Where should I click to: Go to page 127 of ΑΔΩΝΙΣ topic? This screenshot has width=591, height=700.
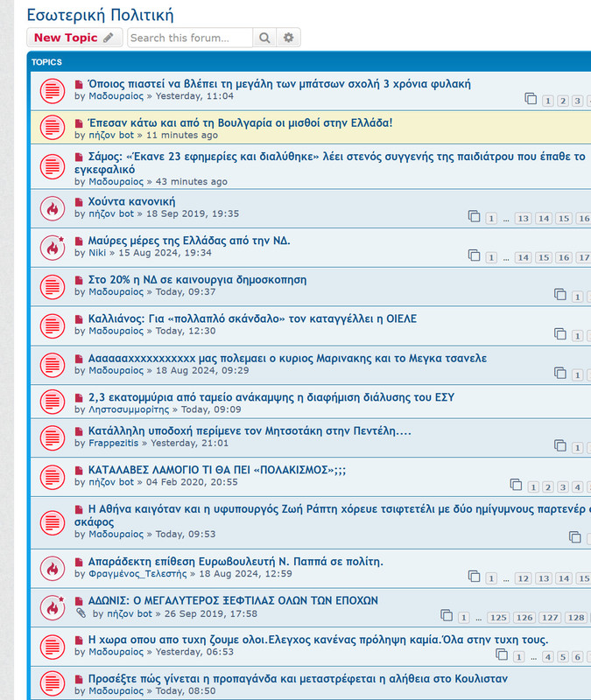click(550, 618)
